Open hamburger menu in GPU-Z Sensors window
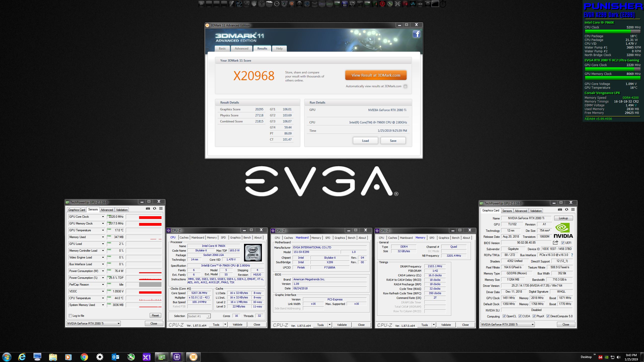 (x=161, y=208)
